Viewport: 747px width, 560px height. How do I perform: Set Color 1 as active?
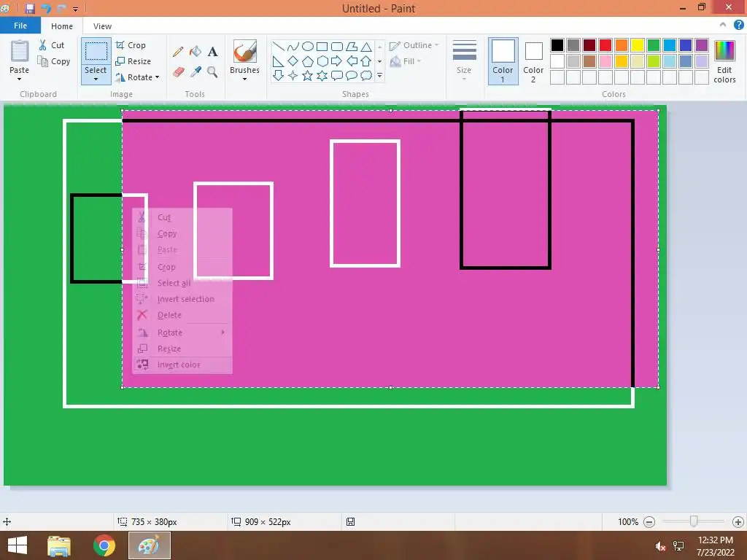coord(503,61)
